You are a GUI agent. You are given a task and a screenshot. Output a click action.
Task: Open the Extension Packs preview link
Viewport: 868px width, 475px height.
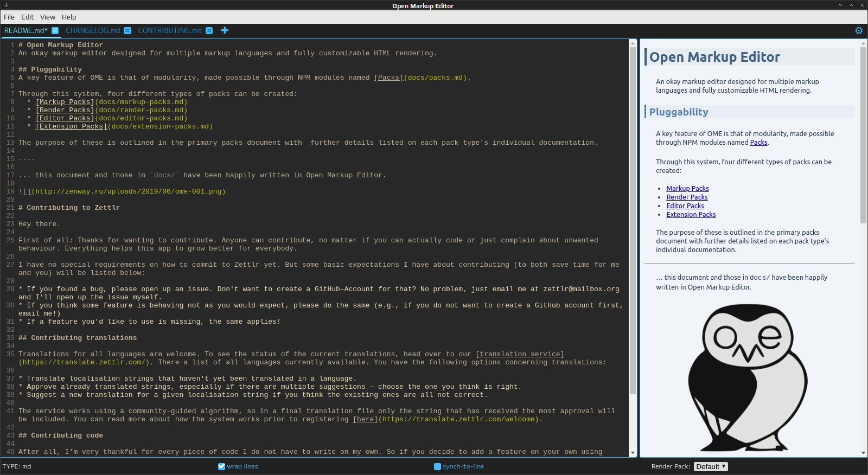691,215
